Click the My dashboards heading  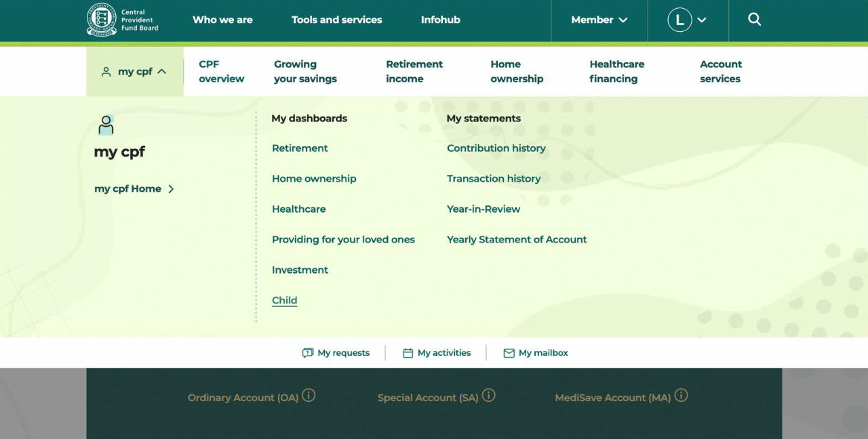[x=309, y=119]
